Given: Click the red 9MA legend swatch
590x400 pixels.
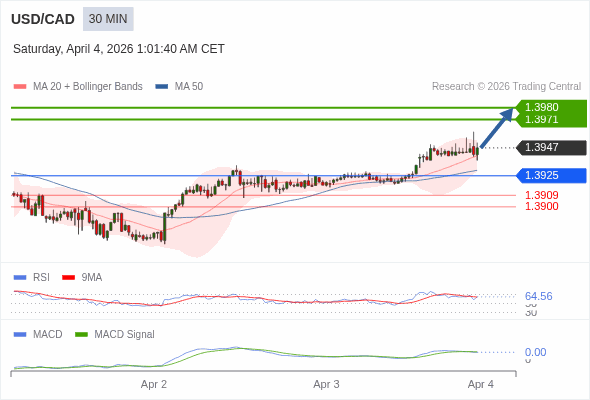Looking at the screenshot, I should click(68, 278).
